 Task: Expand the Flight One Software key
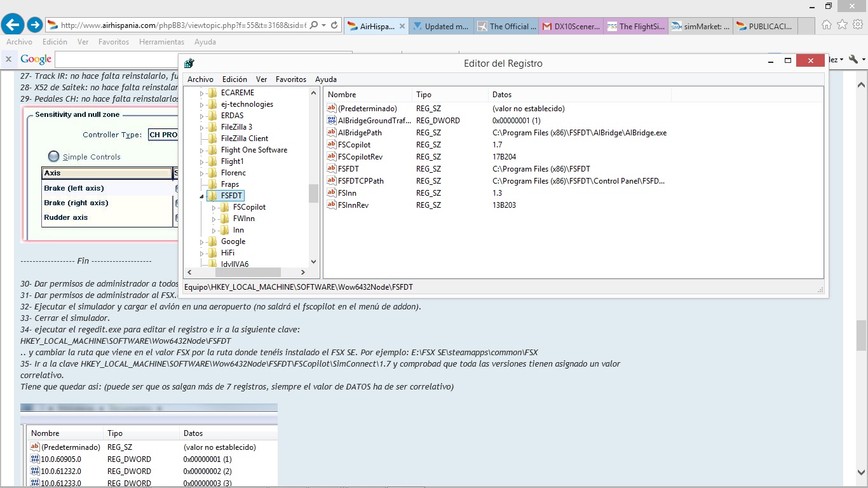pos(202,151)
